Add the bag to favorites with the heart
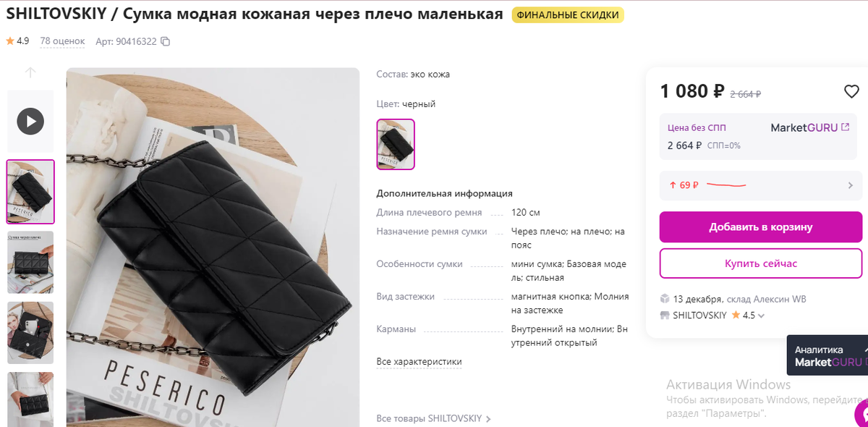The height and width of the screenshot is (427, 868). pos(851,92)
